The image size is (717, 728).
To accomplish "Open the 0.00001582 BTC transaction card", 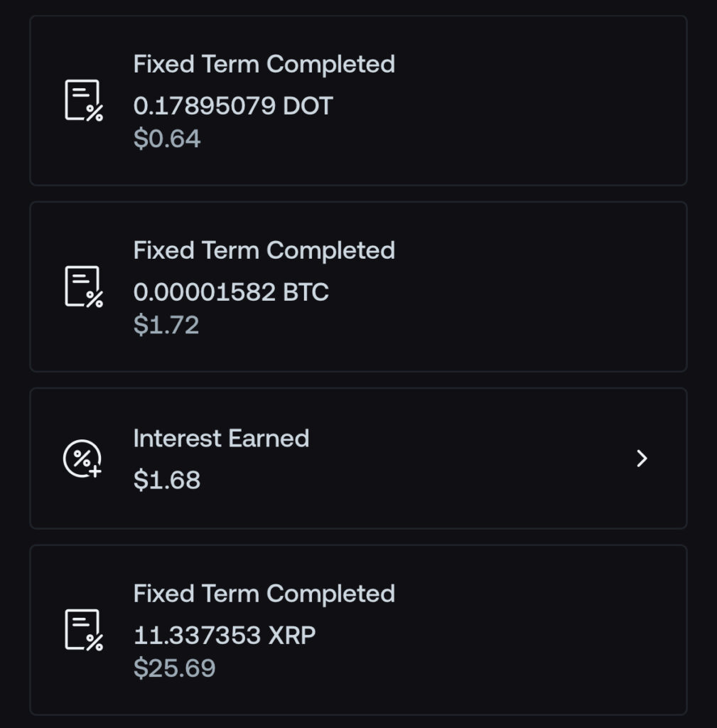I will pyautogui.click(x=358, y=287).
